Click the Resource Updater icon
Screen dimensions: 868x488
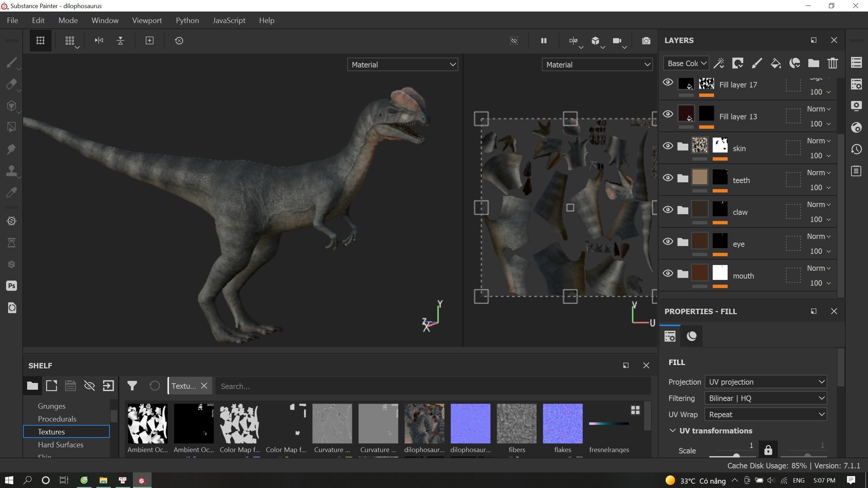(12, 308)
